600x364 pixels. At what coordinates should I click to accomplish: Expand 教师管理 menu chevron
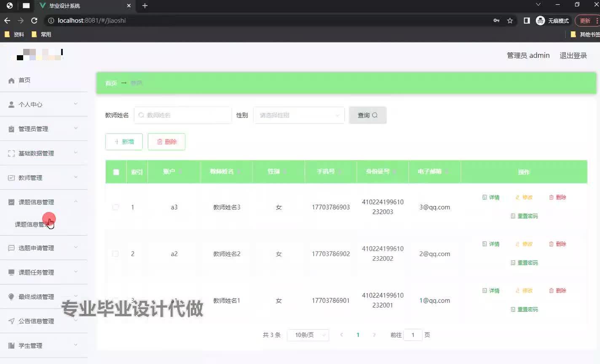76,177
